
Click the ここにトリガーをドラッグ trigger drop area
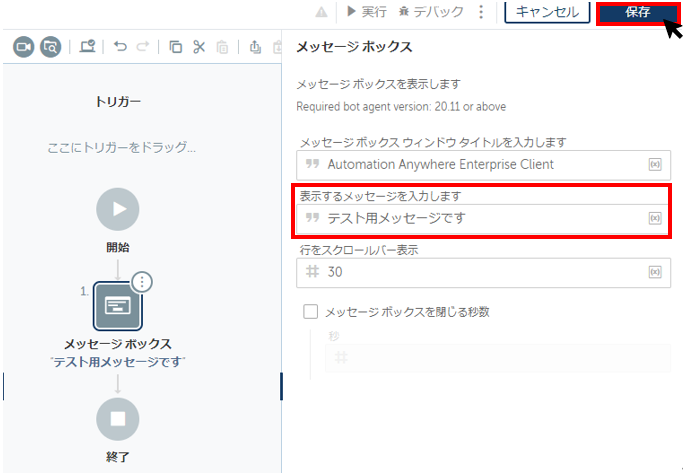tap(122, 148)
